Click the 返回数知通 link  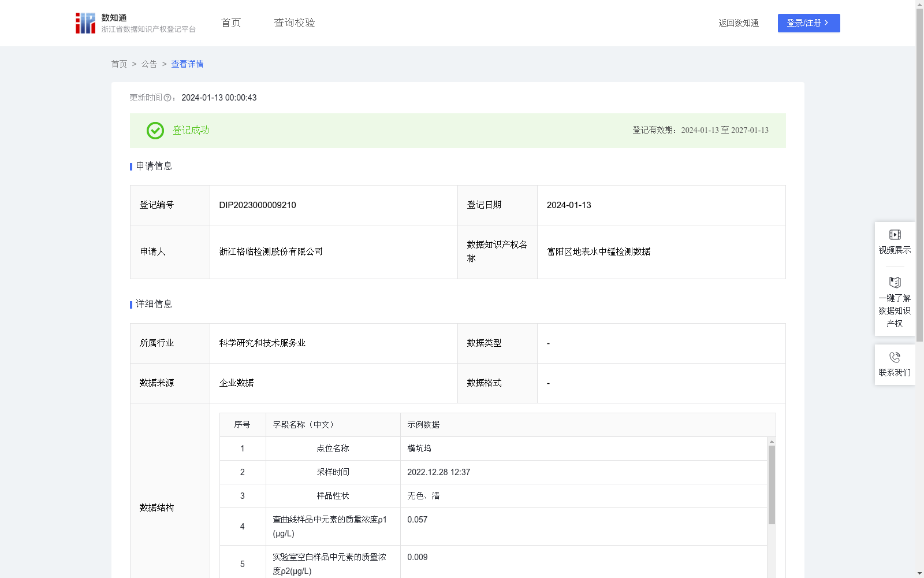point(739,23)
